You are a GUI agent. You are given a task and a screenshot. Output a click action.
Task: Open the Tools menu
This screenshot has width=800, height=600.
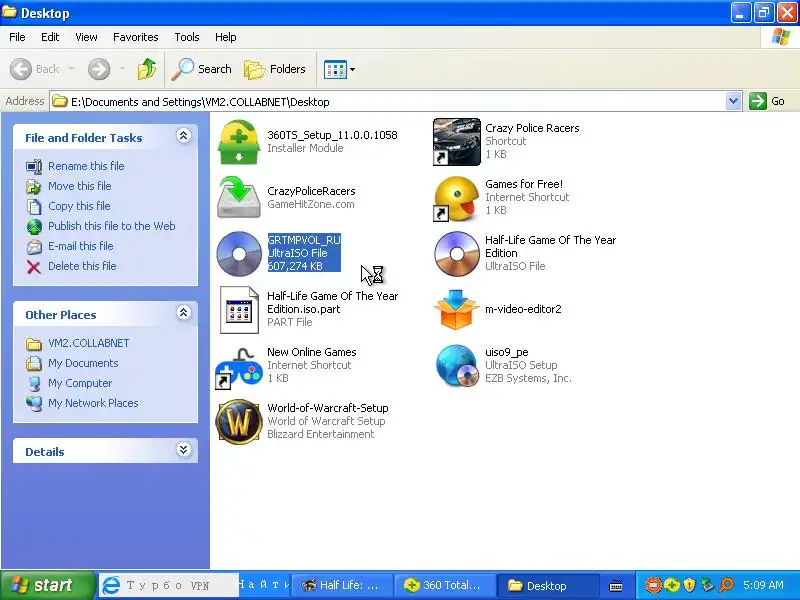[187, 37]
